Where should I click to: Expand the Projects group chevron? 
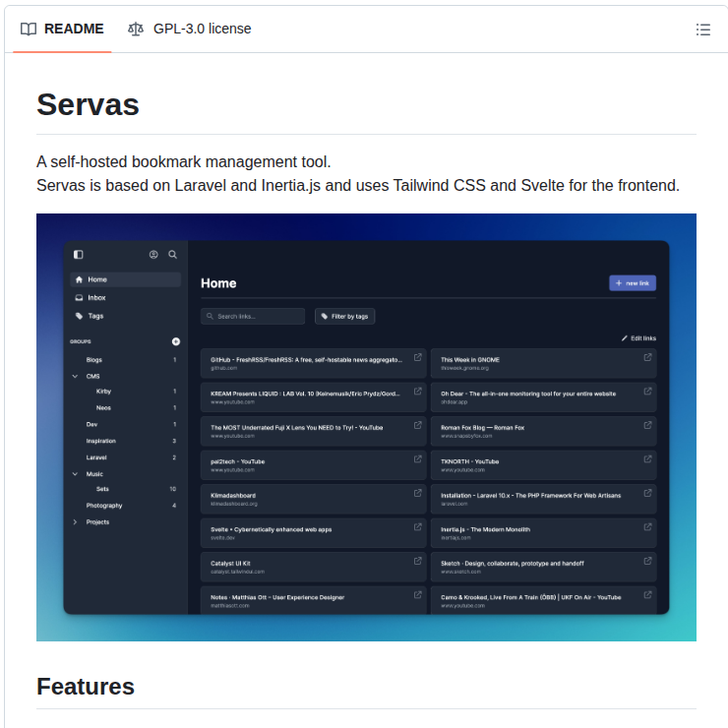click(x=75, y=521)
